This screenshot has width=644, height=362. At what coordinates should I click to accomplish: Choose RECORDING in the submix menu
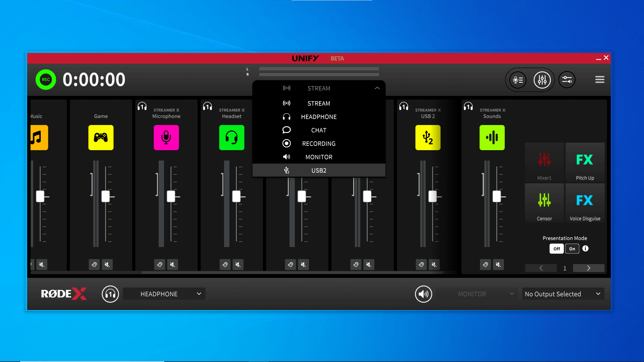(318, 143)
